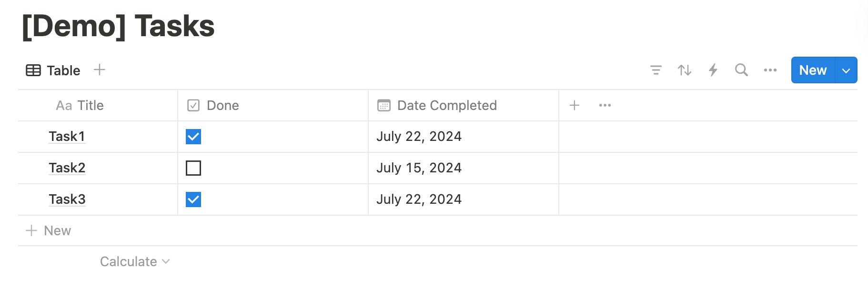Screen dimensions: 868x299
Task: Select the Table view tab
Action: coord(53,70)
